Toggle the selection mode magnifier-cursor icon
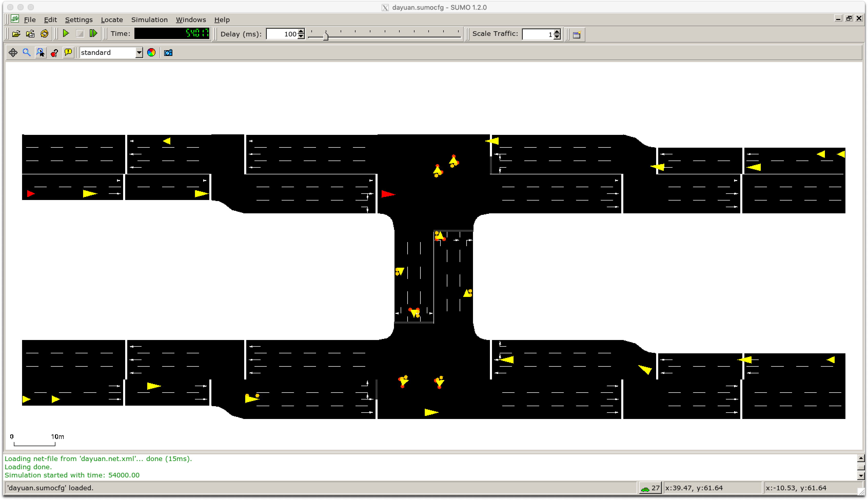 [41, 53]
